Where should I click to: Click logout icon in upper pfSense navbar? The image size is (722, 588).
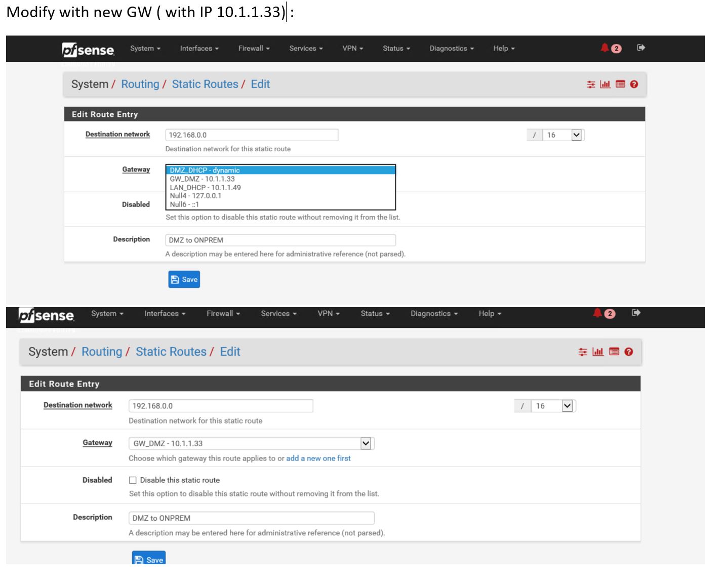pos(641,48)
